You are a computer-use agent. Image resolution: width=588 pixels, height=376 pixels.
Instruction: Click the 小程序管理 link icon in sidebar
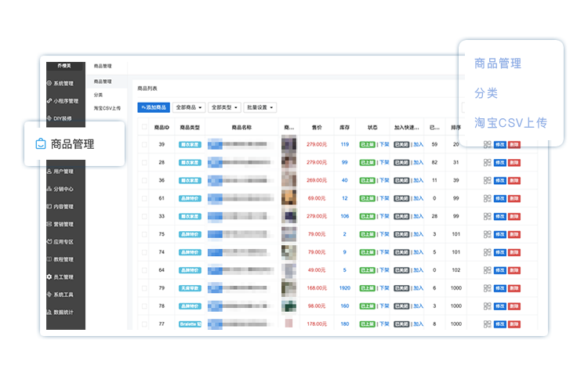coord(49,101)
